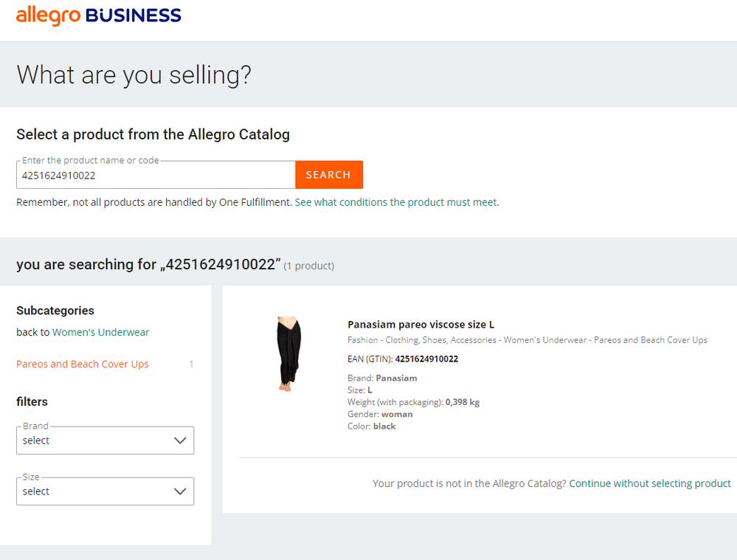Viewport: 737px width, 560px height.
Task: Click the Brand dropdown chevron arrow
Action: click(180, 440)
